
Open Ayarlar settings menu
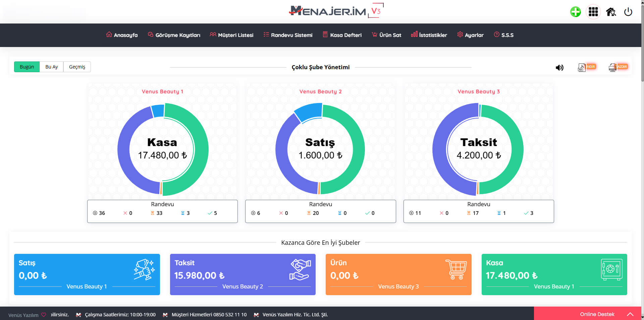(x=470, y=35)
